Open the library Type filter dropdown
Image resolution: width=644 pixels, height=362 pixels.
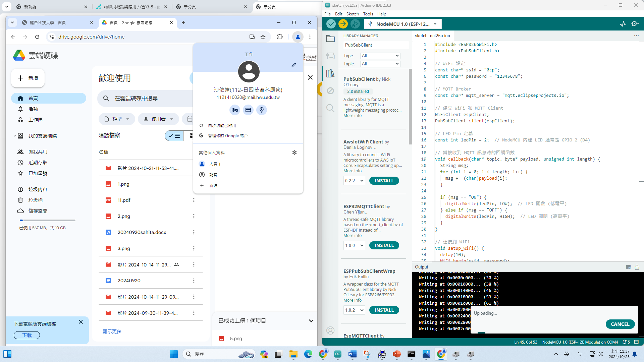click(x=380, y=56)
